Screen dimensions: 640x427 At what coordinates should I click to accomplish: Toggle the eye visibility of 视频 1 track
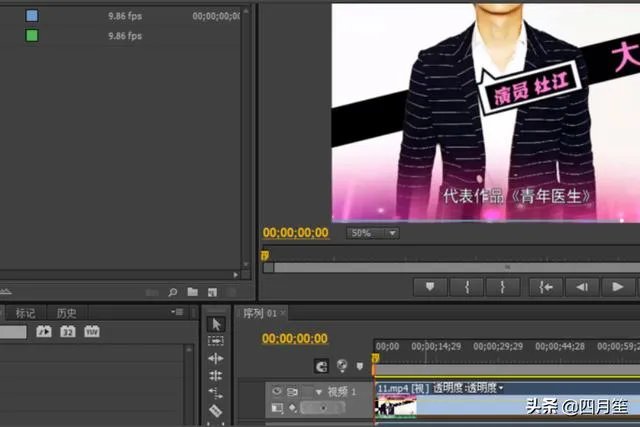tap(277, 391)
